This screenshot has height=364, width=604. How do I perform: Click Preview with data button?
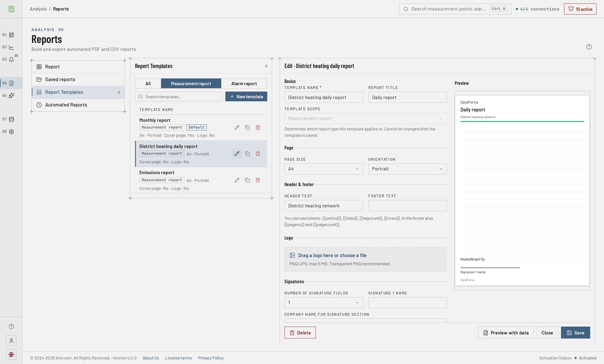click(506, 333)
